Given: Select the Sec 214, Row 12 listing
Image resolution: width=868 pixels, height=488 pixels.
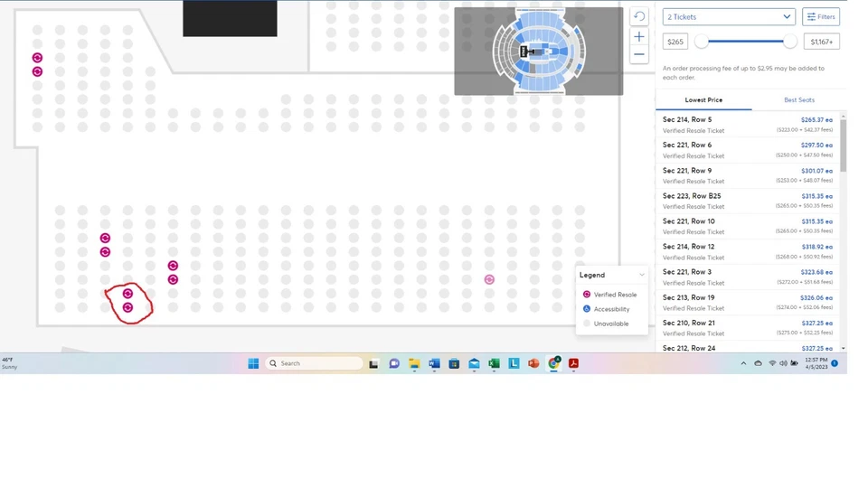Looking at the screenshot, I should pos(748,252).
